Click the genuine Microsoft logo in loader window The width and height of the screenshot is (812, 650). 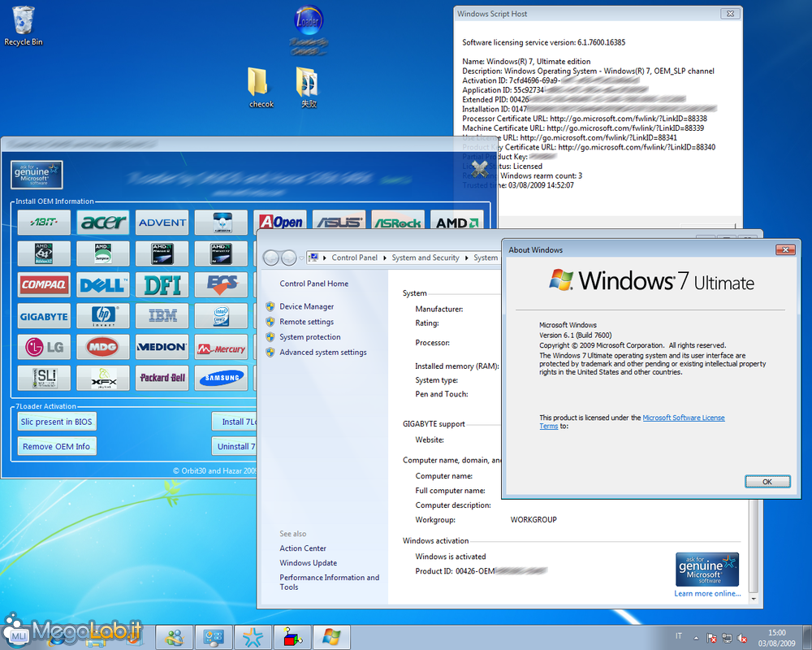pos(37,175)
